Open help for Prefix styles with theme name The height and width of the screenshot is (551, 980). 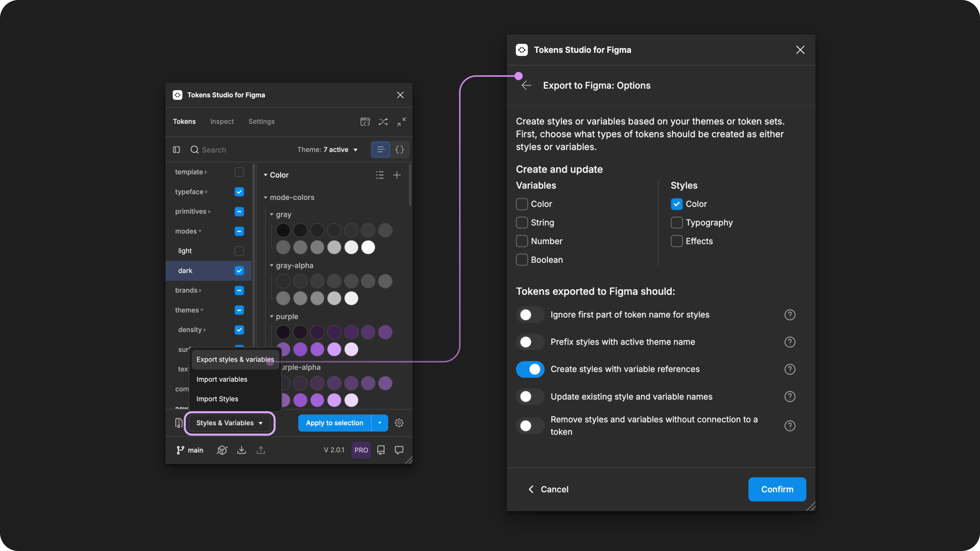[x=790, y=342]
